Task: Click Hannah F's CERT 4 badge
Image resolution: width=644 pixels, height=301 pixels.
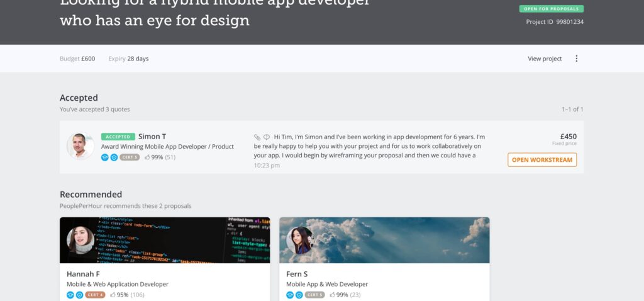Action: tap(95, 294)
